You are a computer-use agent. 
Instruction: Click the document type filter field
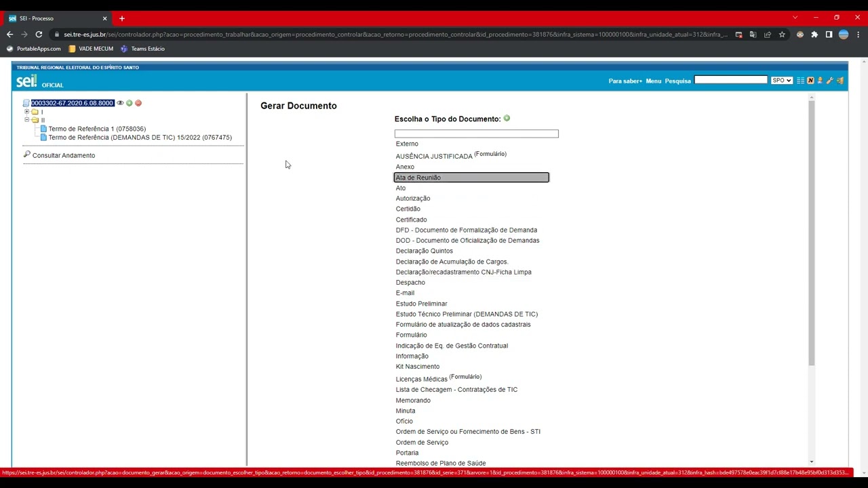pos(477,134)
